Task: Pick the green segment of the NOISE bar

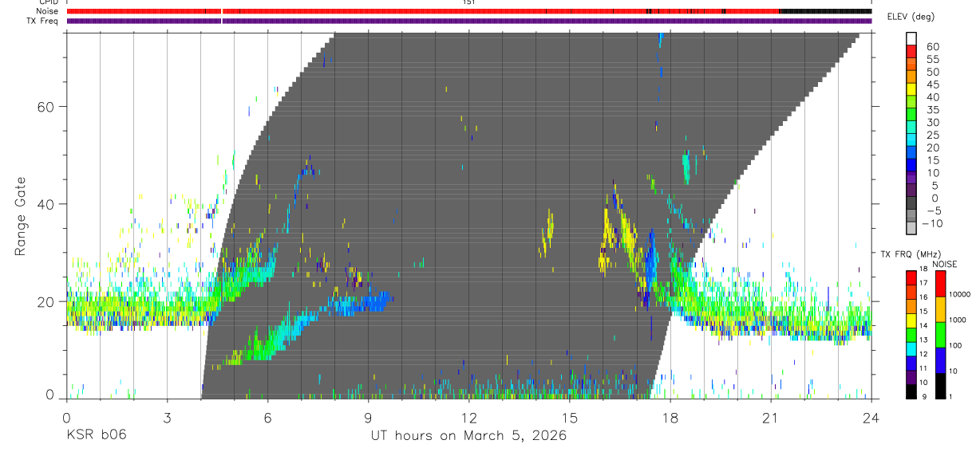Action: pos(940,335)
